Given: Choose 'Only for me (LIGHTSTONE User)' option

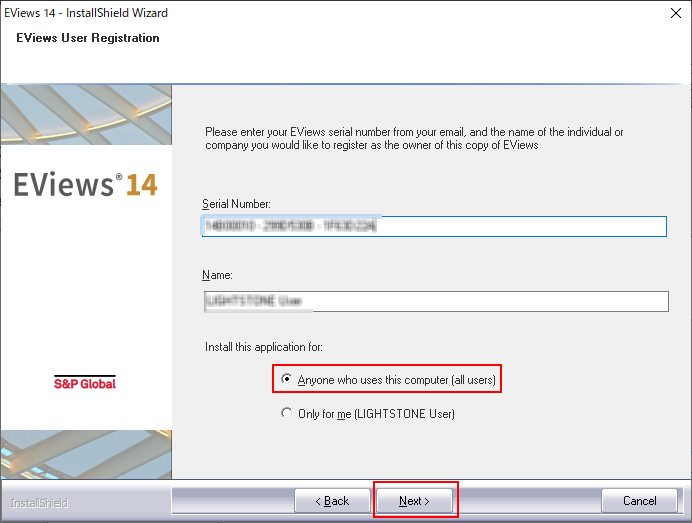Looking at the screenshot, I should pos(368,414).
